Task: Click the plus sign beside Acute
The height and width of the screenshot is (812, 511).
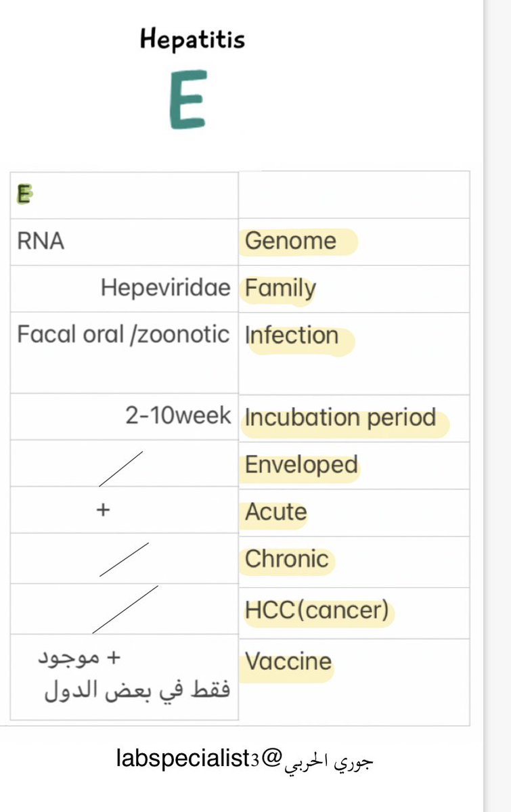Action: [x=103, y=510]
